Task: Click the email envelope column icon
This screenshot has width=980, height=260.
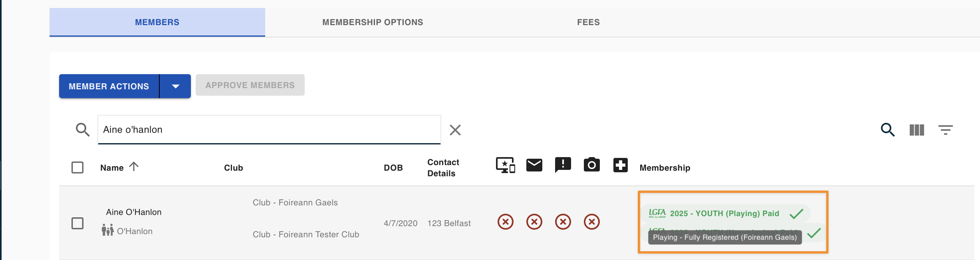Action: 534,165
